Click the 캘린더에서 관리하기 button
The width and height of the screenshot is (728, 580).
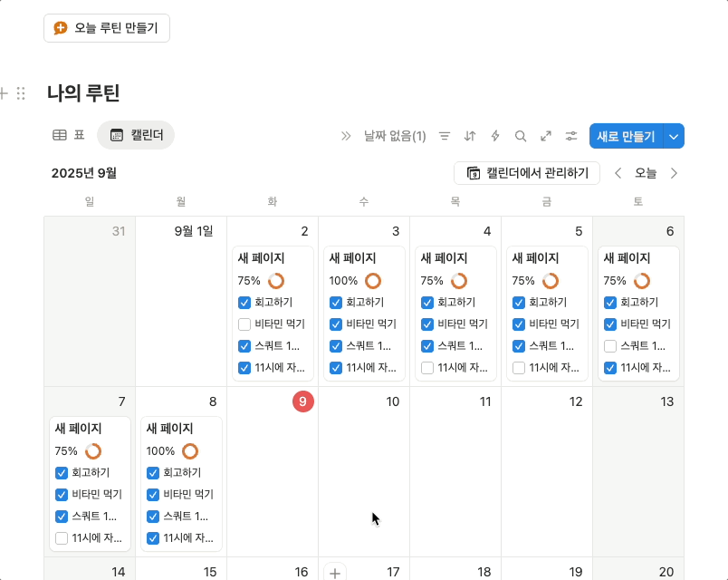coord(527,173)
